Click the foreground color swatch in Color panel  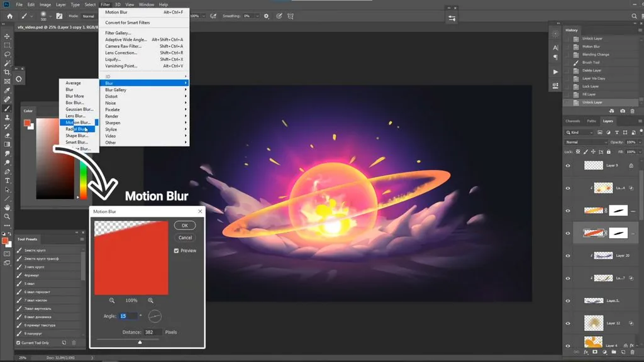27,123
